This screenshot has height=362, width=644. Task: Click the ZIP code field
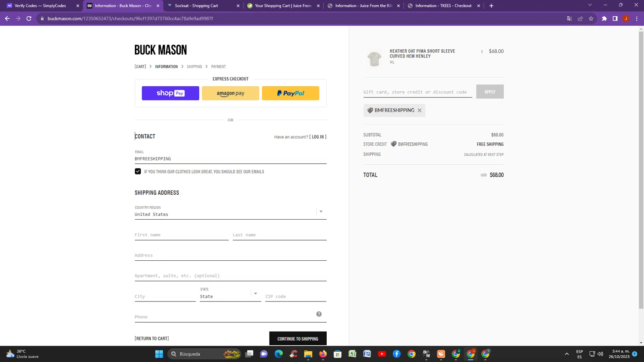tap(296, 296)
